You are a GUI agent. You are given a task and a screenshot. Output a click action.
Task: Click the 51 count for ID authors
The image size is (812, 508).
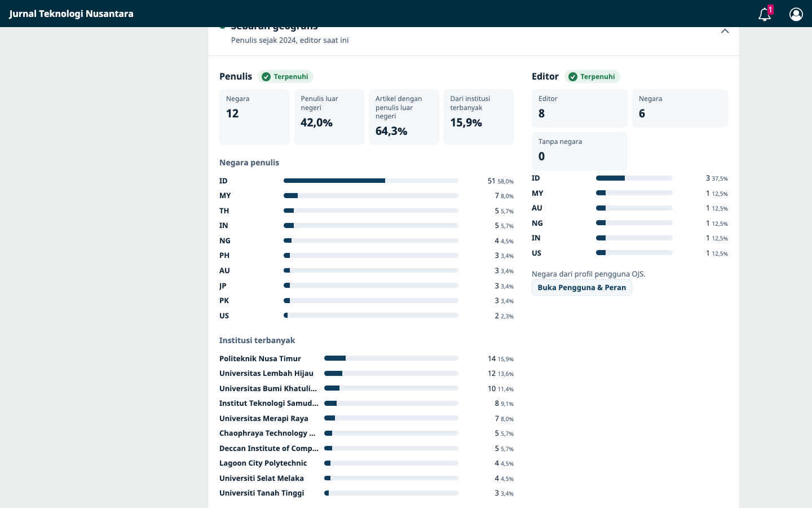coord(491,181)
